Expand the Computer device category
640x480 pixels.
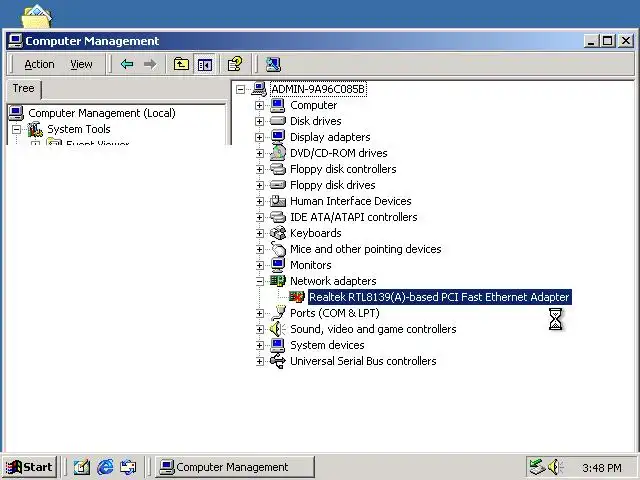click(x=259, y=105)
